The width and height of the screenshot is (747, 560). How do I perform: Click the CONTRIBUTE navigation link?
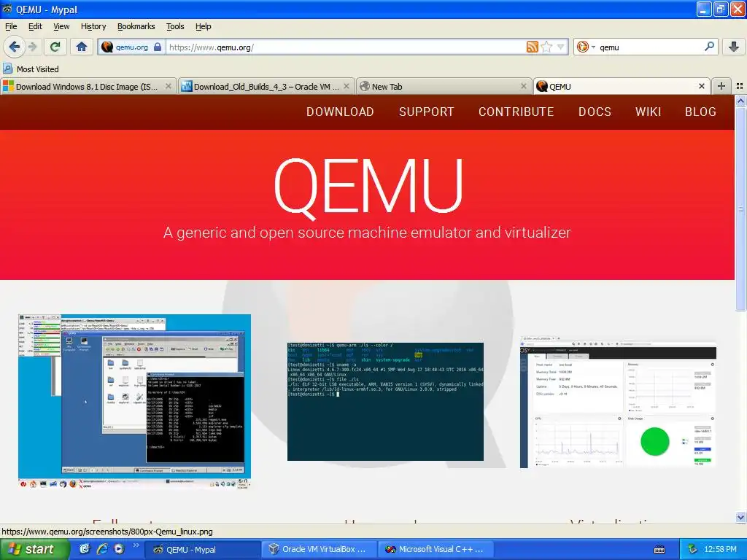coord(516,112)
